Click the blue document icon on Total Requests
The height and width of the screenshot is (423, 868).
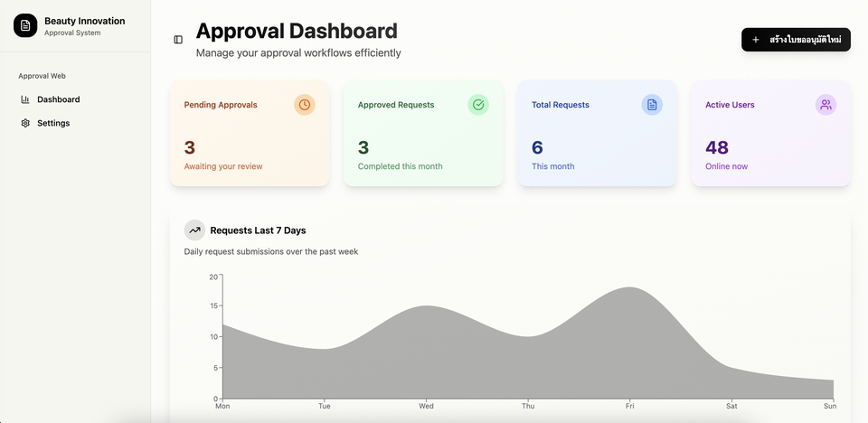pos(652,105)
